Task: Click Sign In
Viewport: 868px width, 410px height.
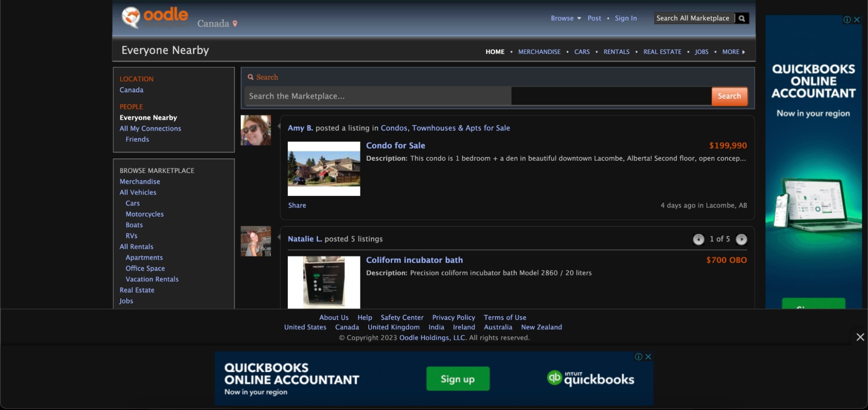Action: tap(626, 18)
